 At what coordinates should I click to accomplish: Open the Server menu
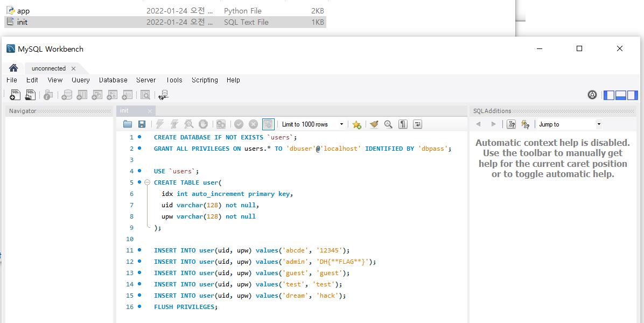(146, 80)
